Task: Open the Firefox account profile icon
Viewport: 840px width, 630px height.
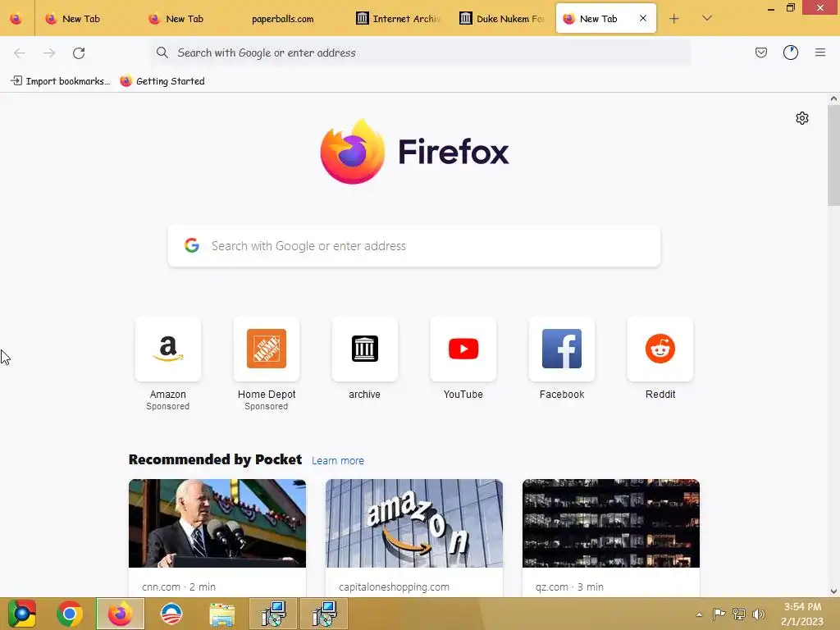Action: point(791,52)
